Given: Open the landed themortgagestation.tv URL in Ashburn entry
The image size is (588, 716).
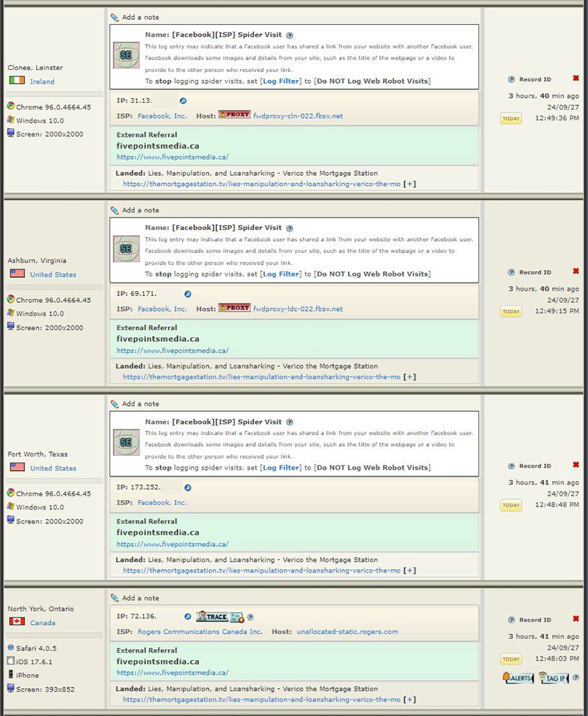Looking at the screenshot, I should pos(262,377).
